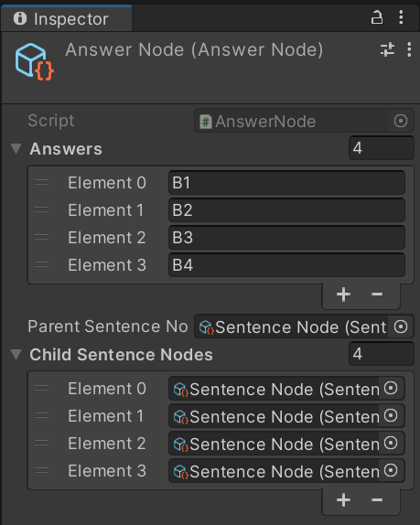
Task: Add element to Child Sentence Nodes list
Action: tap(343, 500)
